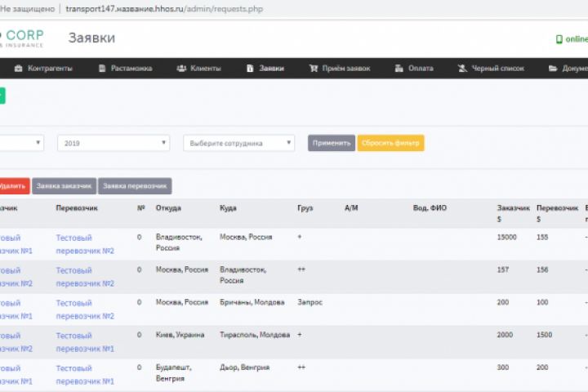588x392 pixels.
Task: Click the folder icon beside Документы
Action: tap(553, 69)
